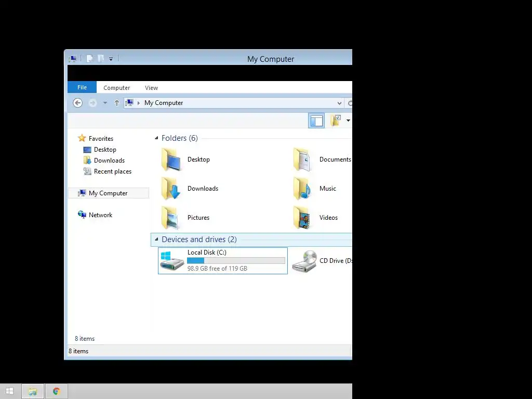532x399 pixels.
Task: Select Recent places under Favorites
Action: coord(113,171)
